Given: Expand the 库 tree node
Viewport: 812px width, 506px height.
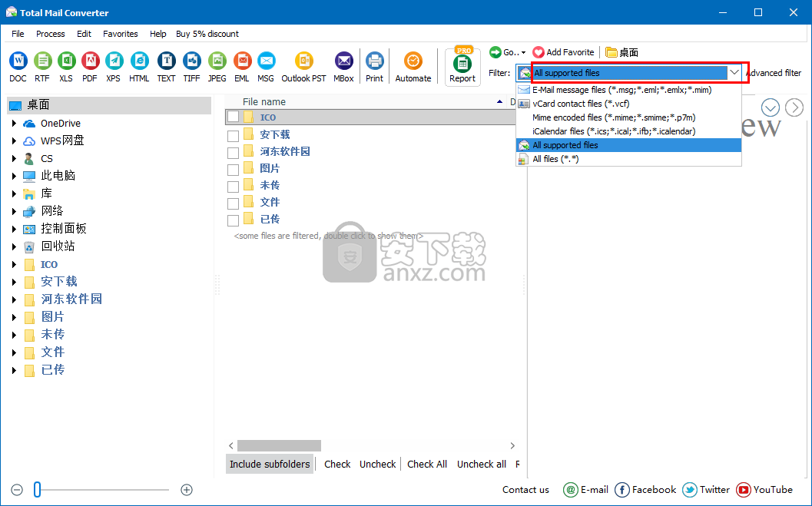Looking at the screenshot, I should point(14,193).
